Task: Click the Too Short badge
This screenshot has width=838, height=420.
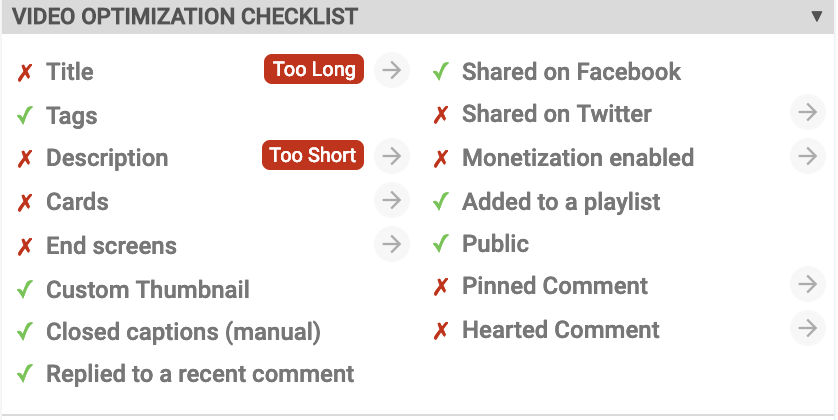Action: tap(313, 155)
